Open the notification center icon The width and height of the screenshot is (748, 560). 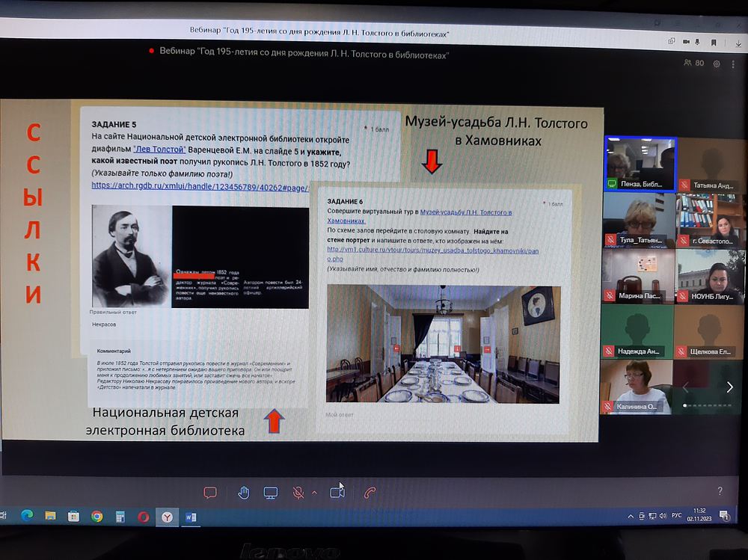[724, 515]
